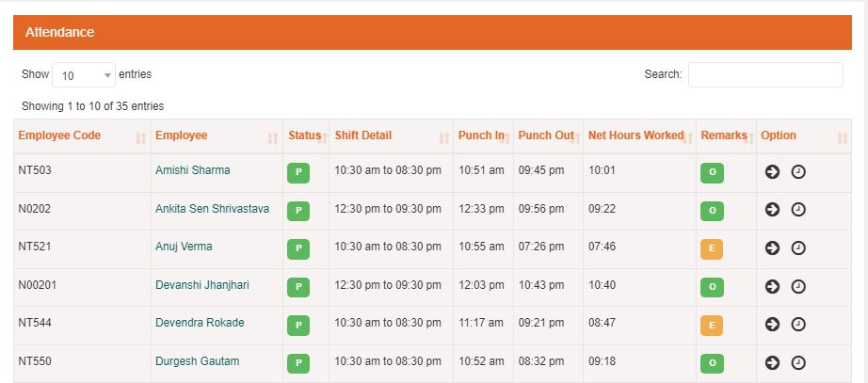Click arrow icon for Devendra Rokade
This screenshot has height=383, width=868.
(x=772, y=324)
